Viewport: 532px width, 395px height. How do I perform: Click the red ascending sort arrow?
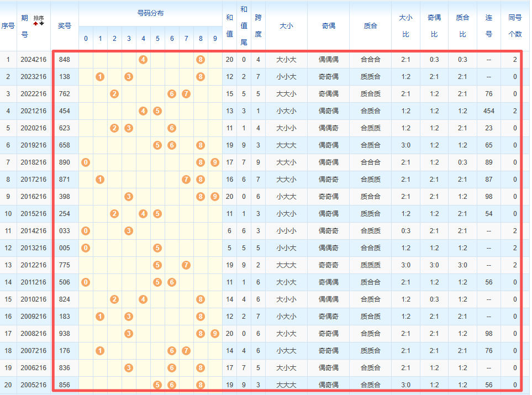point(36,24)
